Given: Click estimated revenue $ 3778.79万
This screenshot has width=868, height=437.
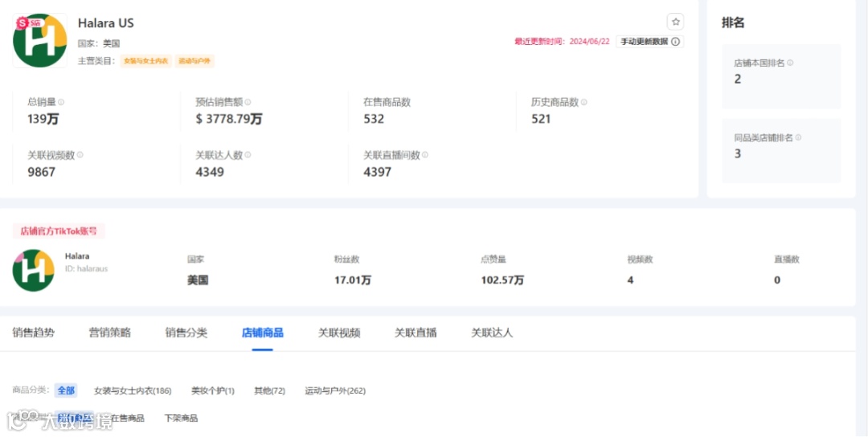Looking at the screenshot, I should [x=229, y=118].
